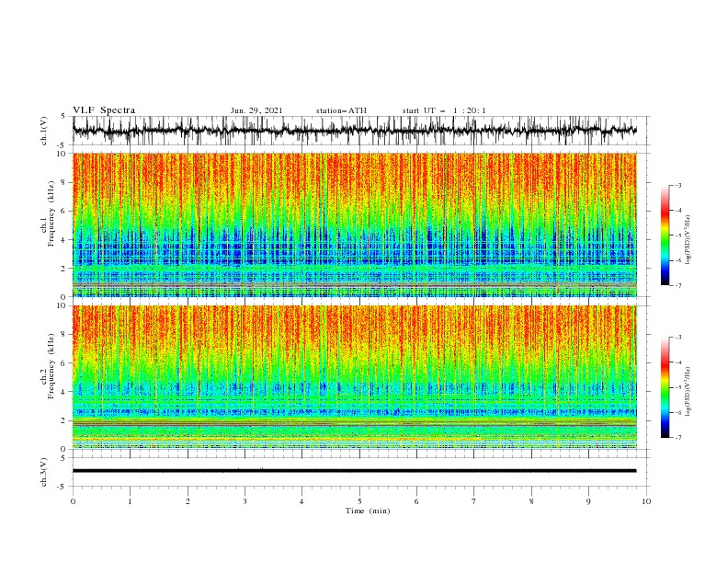
Task: Click time-axis tick label "4"
Action: (x=302, y=501)
